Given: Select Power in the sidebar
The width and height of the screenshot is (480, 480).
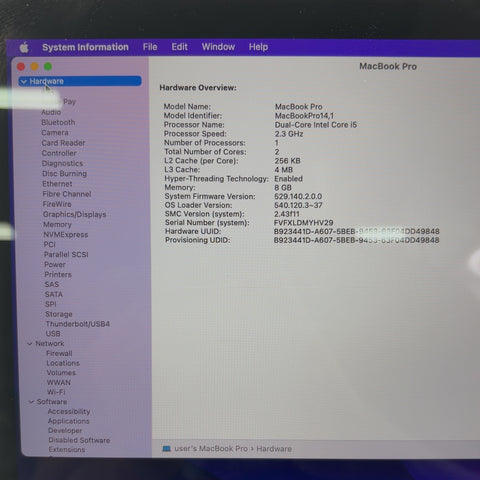Looking at the screenshot, I should [x=55, y=265].
